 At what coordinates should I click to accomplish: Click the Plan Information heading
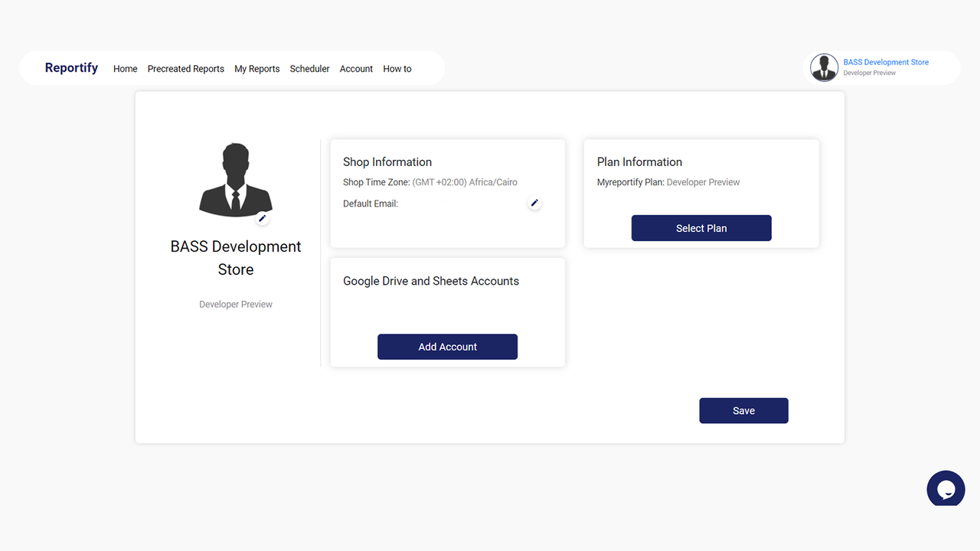coord(639,161)
